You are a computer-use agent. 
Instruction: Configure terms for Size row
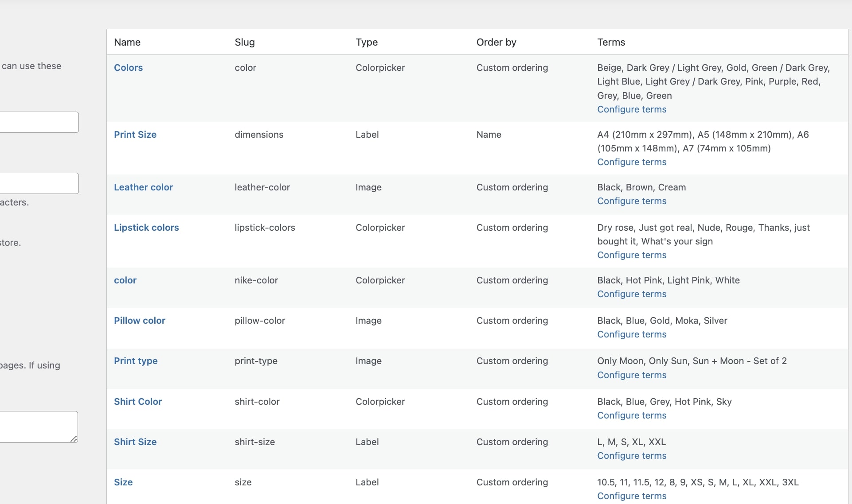(632, 496)
